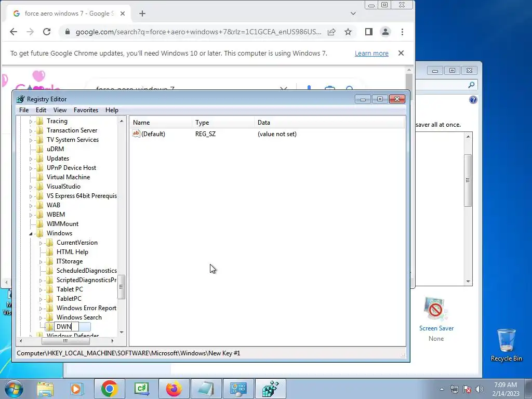Viewport: 532px width, 399px height.
Task: Show hidden tray icons
Action: (442, 389)
